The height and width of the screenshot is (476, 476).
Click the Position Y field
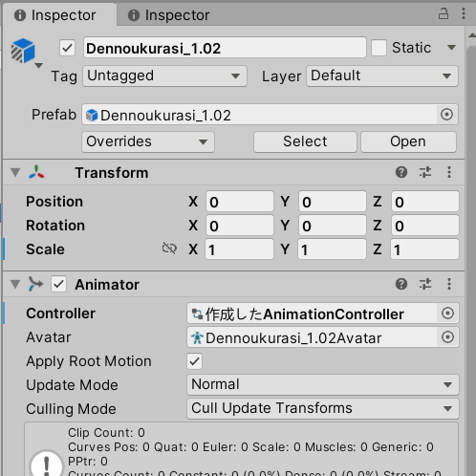pyautogui.click(x=333, y=202)
